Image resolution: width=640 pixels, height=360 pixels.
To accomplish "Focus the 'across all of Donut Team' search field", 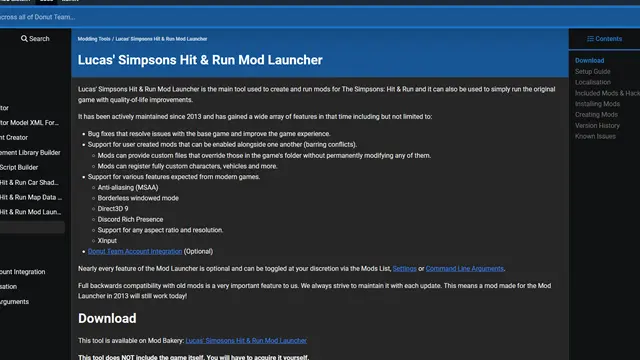I will point(320,17).
